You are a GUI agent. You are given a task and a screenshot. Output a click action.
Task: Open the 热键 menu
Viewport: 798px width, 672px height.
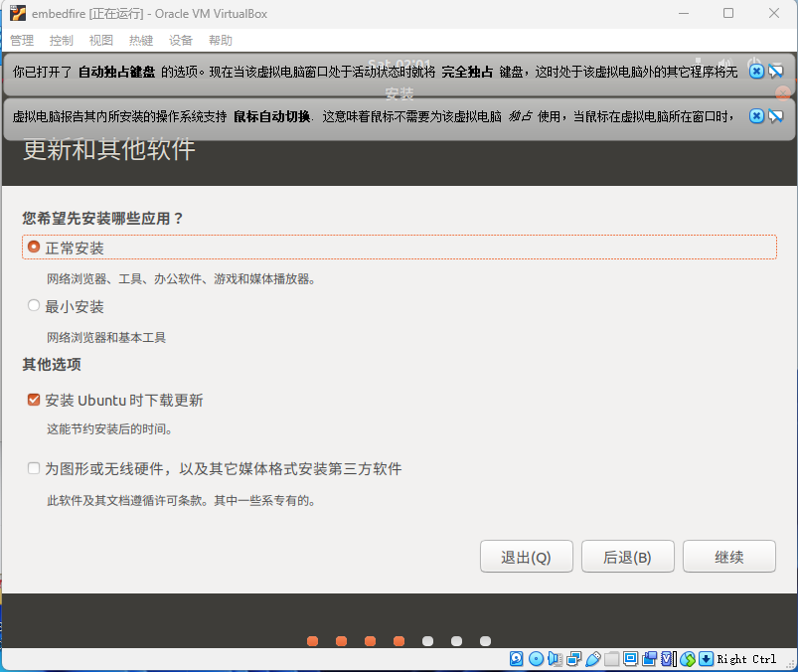coord(141,40)
